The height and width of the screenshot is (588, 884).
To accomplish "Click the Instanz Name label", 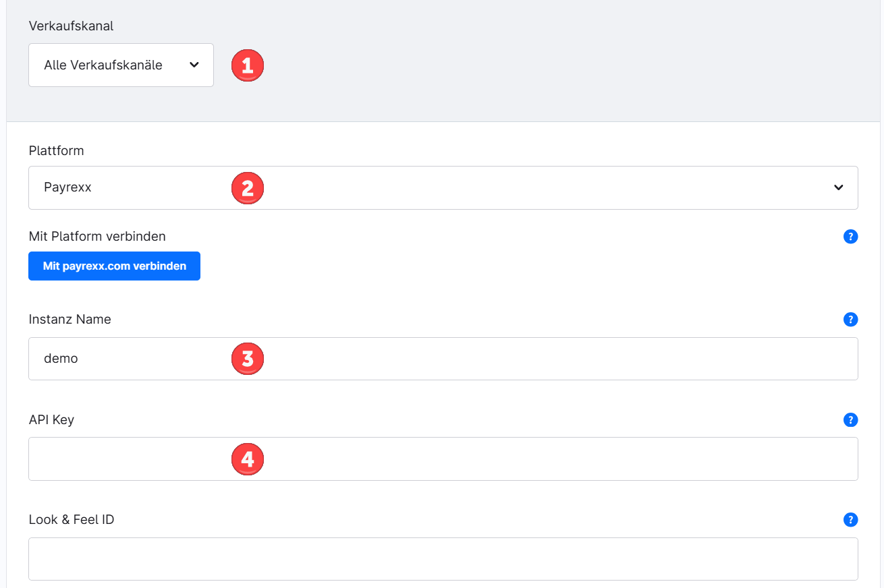I will (x=70, y=320).
